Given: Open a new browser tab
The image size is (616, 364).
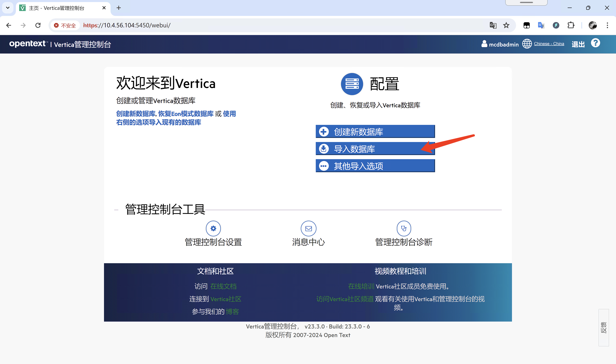Looking at the screenshot, I should click(119, 8).
